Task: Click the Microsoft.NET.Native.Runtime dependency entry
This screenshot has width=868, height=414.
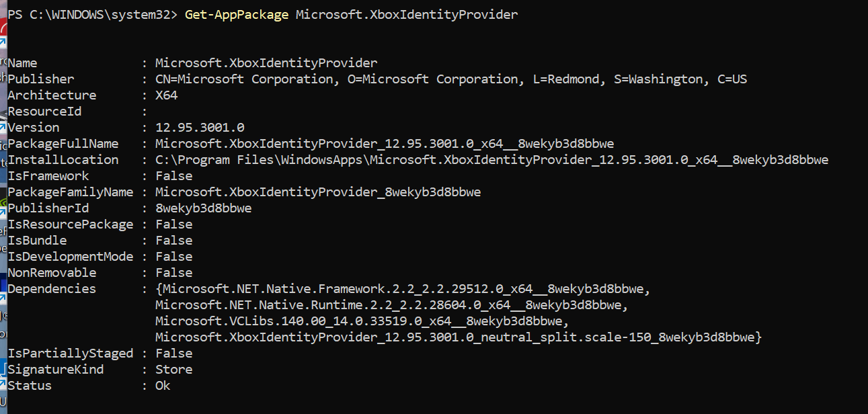Action: click(x=391, y=305)
